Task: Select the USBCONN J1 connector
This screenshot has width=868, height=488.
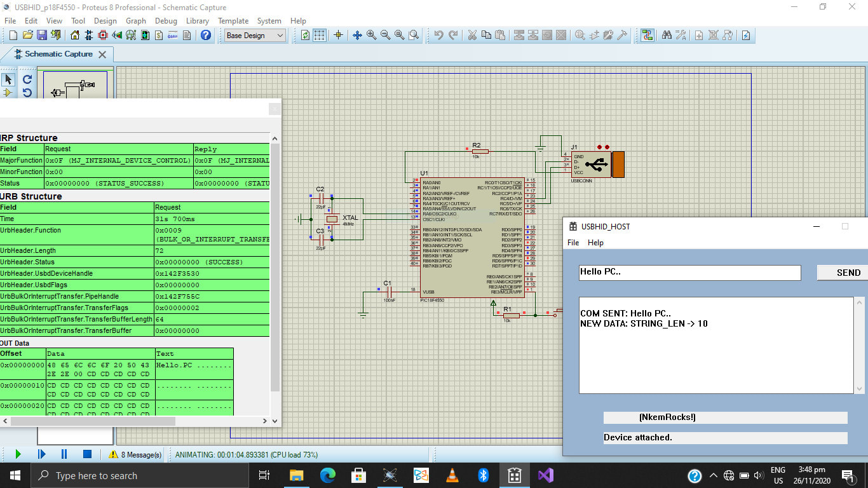Action: coord(597,165)
